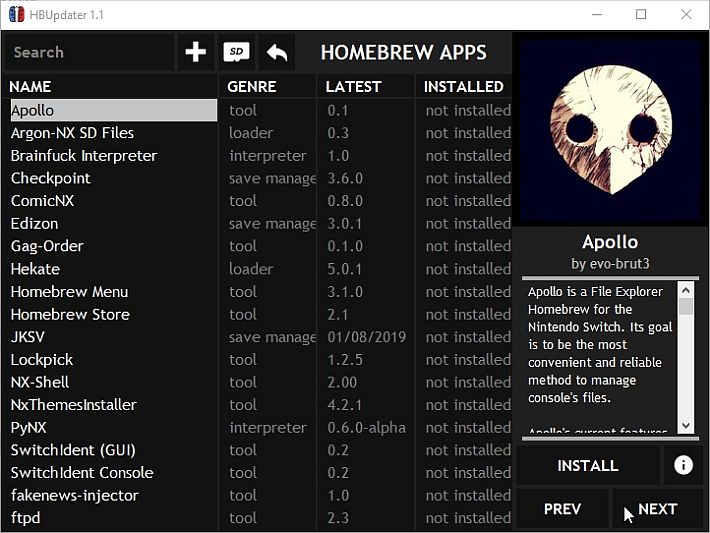Click NxThemesInstaller's version 4.2.1

345,405
